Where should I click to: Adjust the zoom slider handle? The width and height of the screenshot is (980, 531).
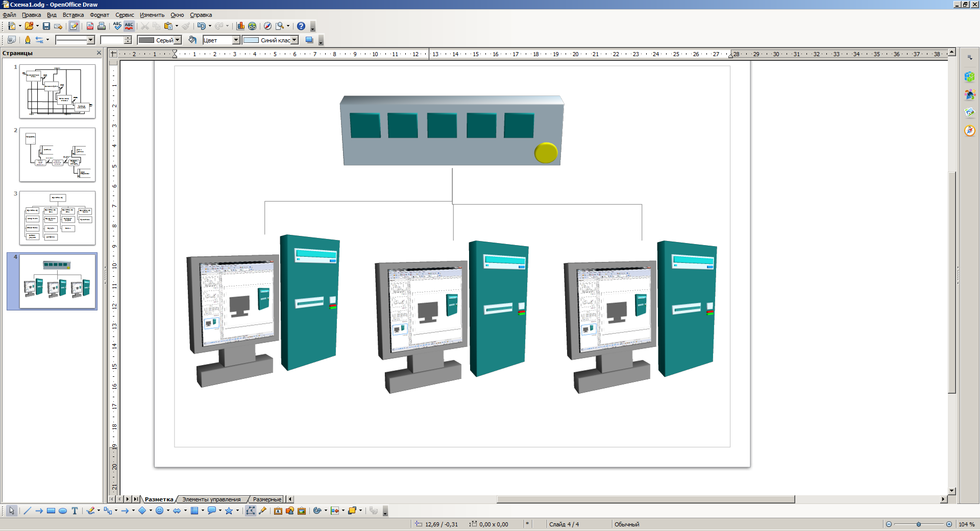point(919,524)
